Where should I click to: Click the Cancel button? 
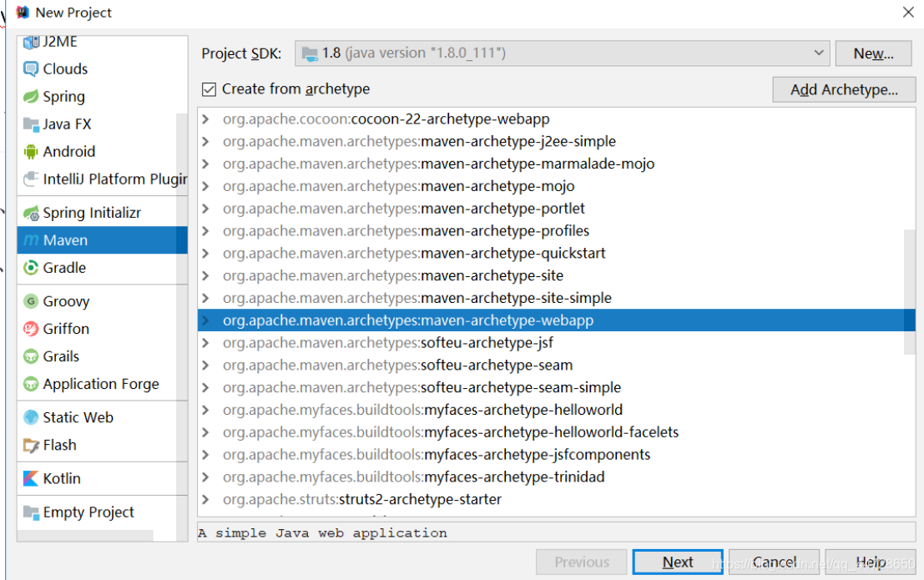[774, 562]
